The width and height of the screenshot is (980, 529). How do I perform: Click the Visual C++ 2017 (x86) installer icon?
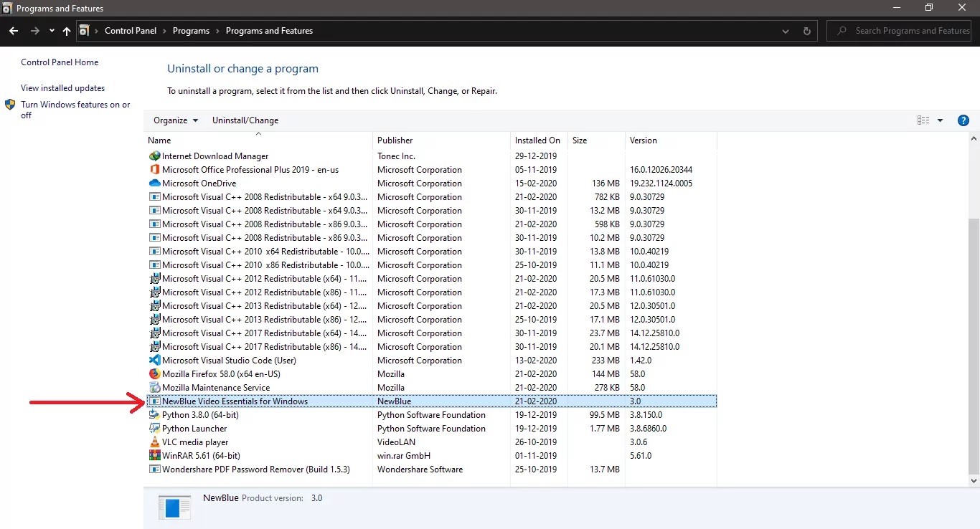(x=154, y=347)
